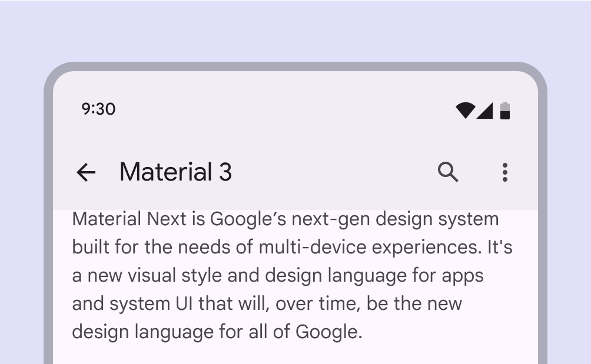Tap the back arrow icon

(86, 172)
